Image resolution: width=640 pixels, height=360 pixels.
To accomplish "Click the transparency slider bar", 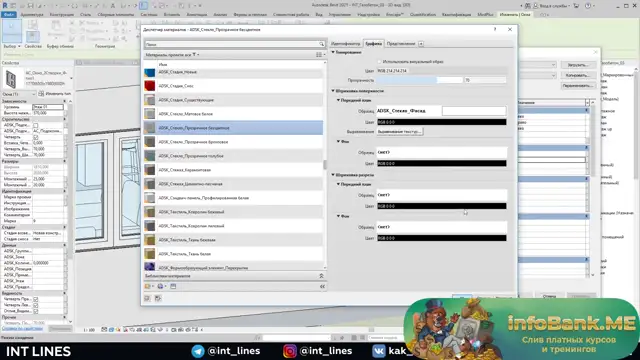I will [x=419, y=80].
